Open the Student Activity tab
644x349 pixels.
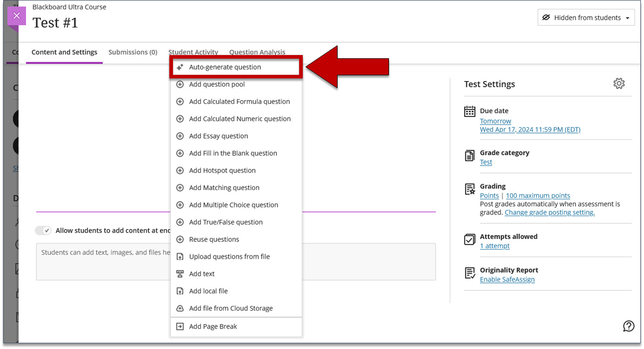193,52
